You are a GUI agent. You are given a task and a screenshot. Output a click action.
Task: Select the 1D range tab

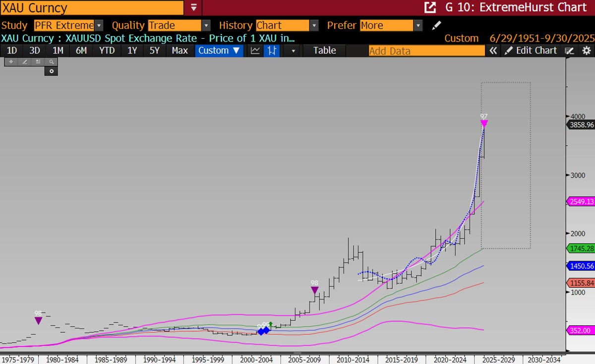pyautogui.click(x=11, y=51)
